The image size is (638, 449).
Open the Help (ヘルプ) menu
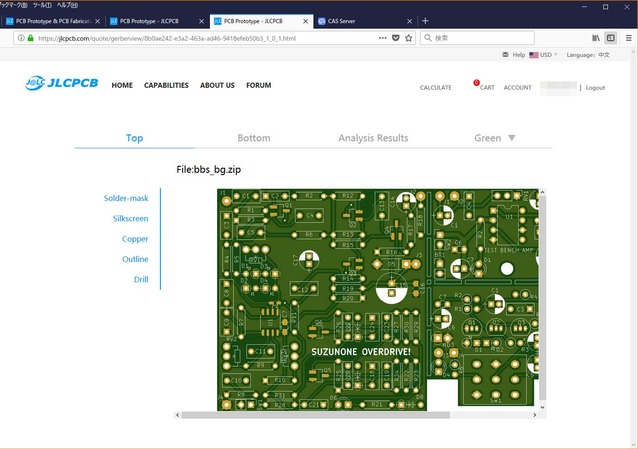coord(67,5)
